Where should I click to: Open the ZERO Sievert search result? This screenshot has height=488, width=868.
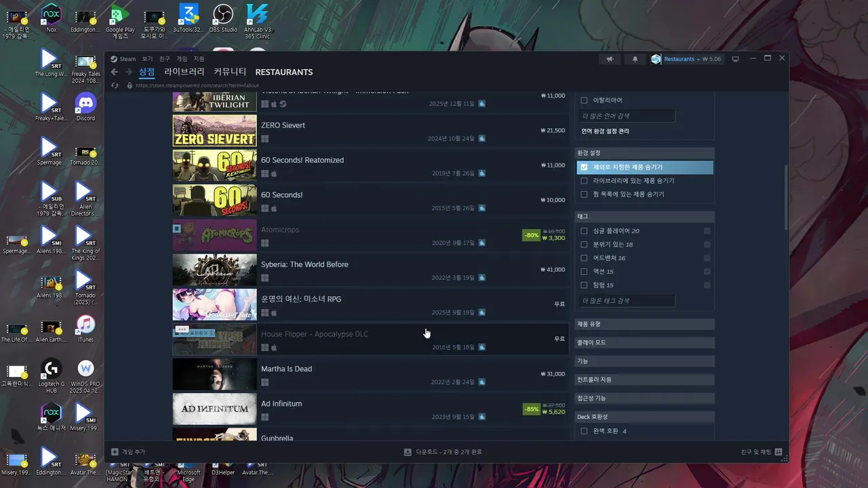click(x=370, y=131)
